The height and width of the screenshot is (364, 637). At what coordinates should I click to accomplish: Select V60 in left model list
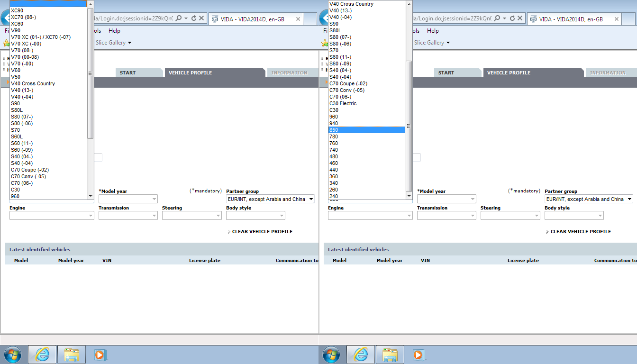[48, 70]
